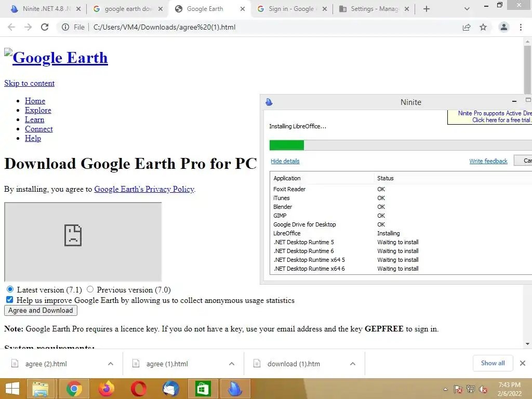The width and height of the screenshot is (532, 399).
Task: Open File Explorer from taskbar
Action: 41,389
